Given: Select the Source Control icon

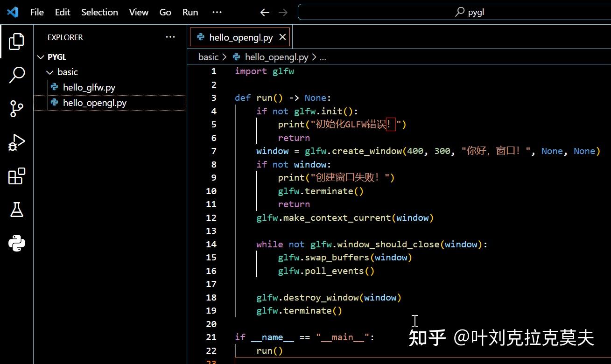Looking at the screenshot, I should point(16,108).
